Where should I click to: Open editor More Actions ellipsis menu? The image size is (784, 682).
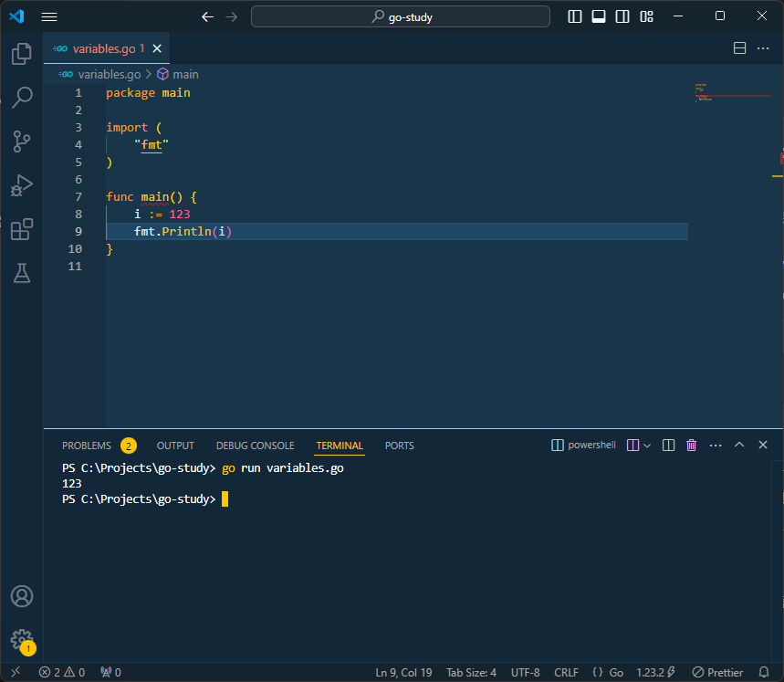[763, 48]
